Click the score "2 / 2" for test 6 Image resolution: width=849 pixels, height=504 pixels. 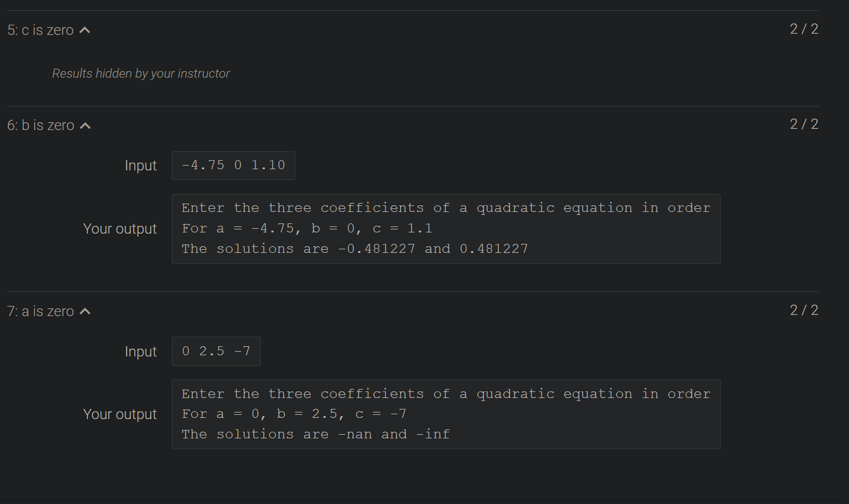(x=804, y=124)
